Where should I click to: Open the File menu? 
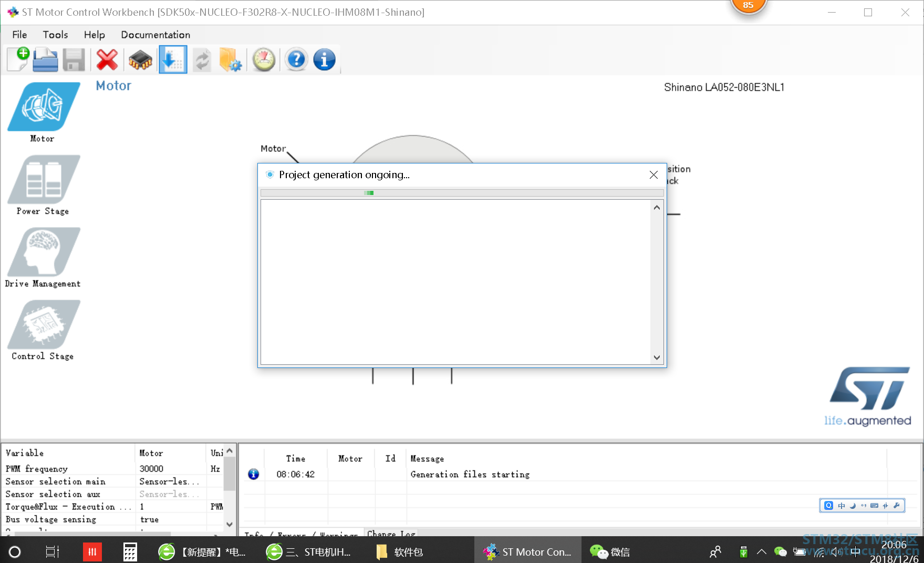pyautogui.click(x=19, y=35)
